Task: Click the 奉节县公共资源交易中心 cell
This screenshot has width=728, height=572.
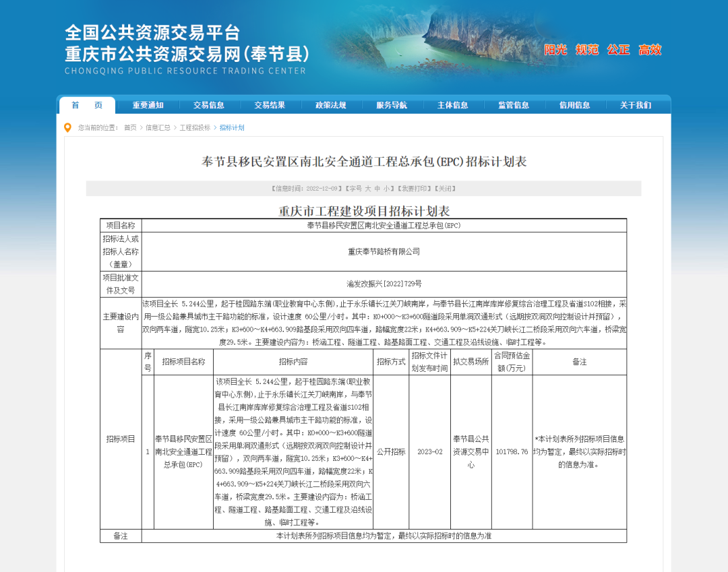Action: (471, 451)
